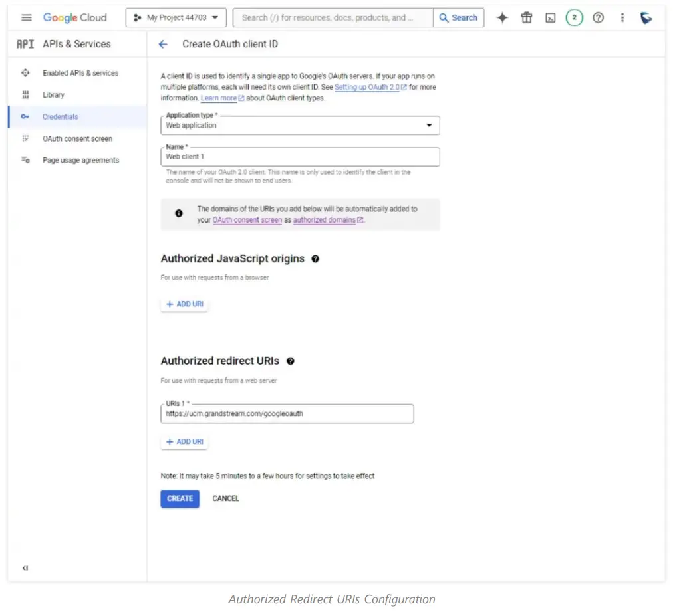Open the three-dot settings menu

pos(622,18)
